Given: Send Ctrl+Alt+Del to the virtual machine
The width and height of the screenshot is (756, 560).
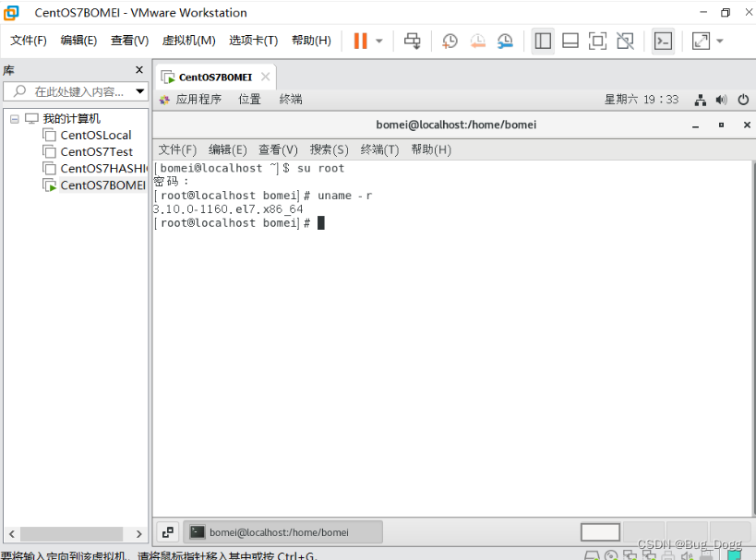Looking at the screenshot, I should coord(413,41).
